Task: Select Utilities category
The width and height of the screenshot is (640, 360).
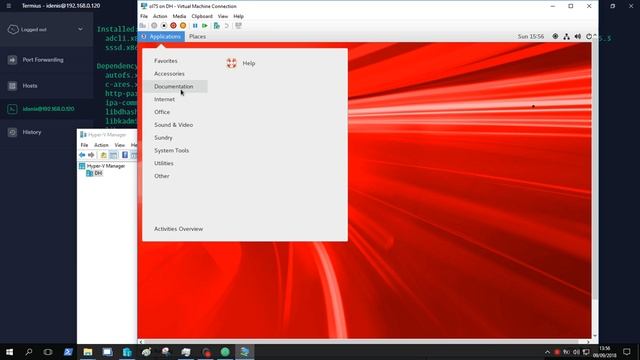Action: point(164,163)
